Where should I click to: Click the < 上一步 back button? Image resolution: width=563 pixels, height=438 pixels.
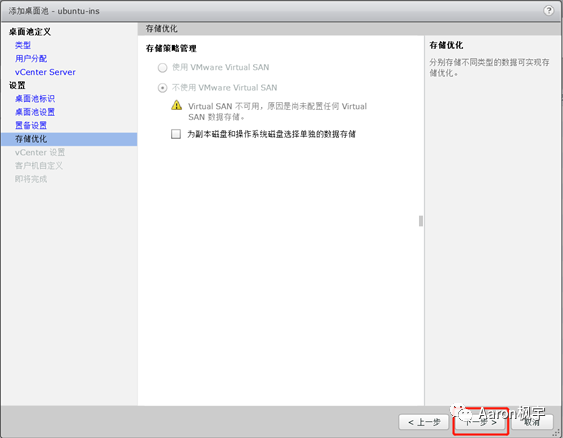point(424,422)
